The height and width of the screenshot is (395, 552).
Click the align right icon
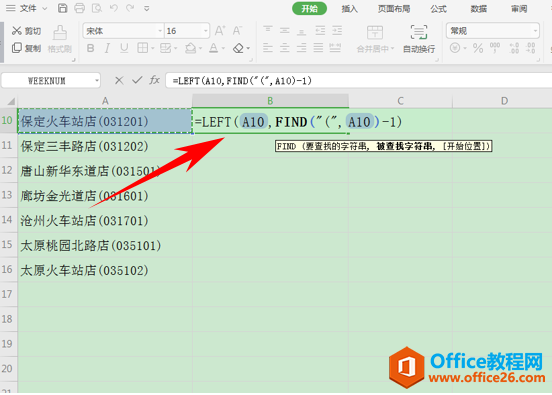[301, 48]
